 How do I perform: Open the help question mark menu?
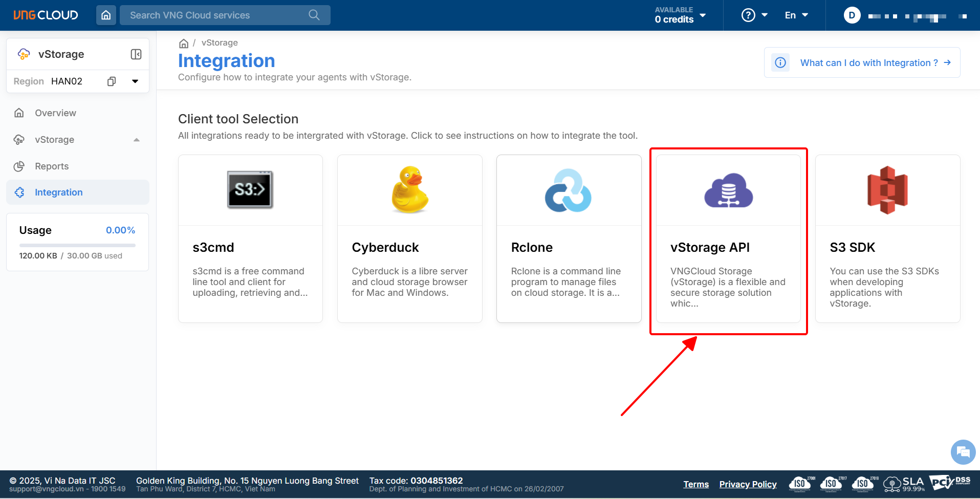(x=754, y=15)
